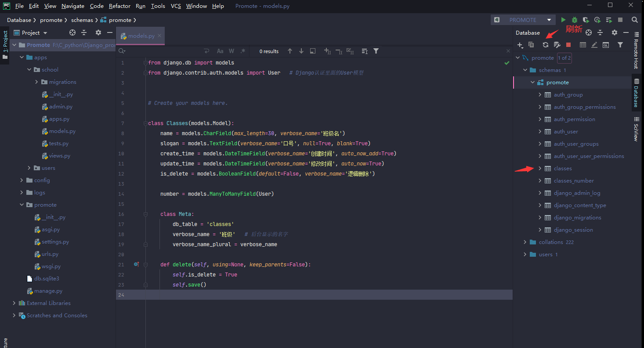Close the editor search bar

point(508,51)
